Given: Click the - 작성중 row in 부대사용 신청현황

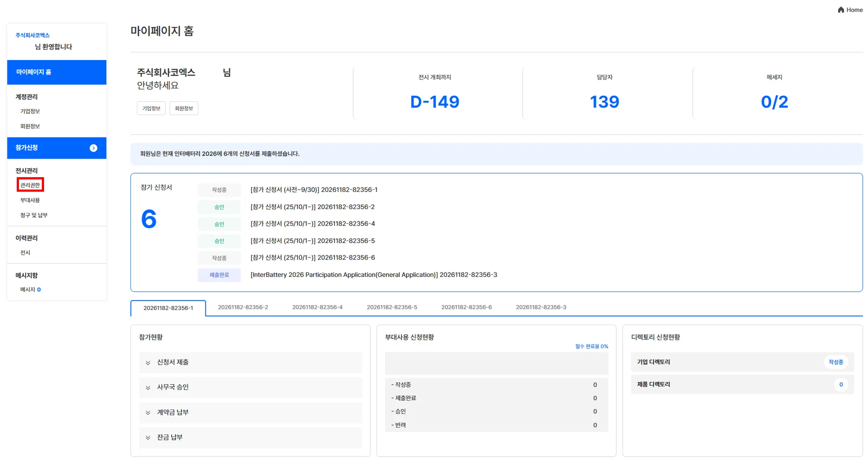Looking at the screenshot, I should pos(497,385).
